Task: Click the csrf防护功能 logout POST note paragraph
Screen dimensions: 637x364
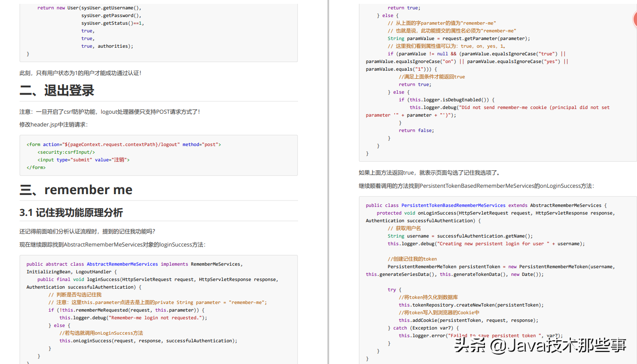Action: coord(109,112)
